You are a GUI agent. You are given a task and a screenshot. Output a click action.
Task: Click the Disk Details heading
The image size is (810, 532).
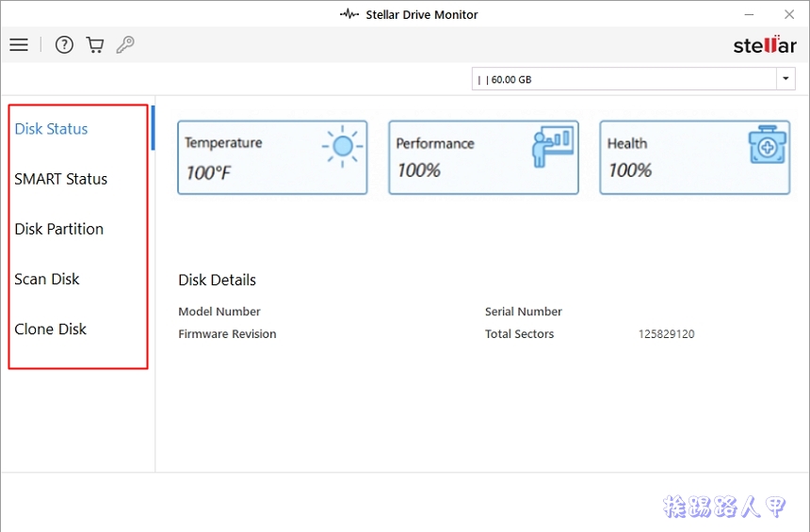click(x=217, y=280)
